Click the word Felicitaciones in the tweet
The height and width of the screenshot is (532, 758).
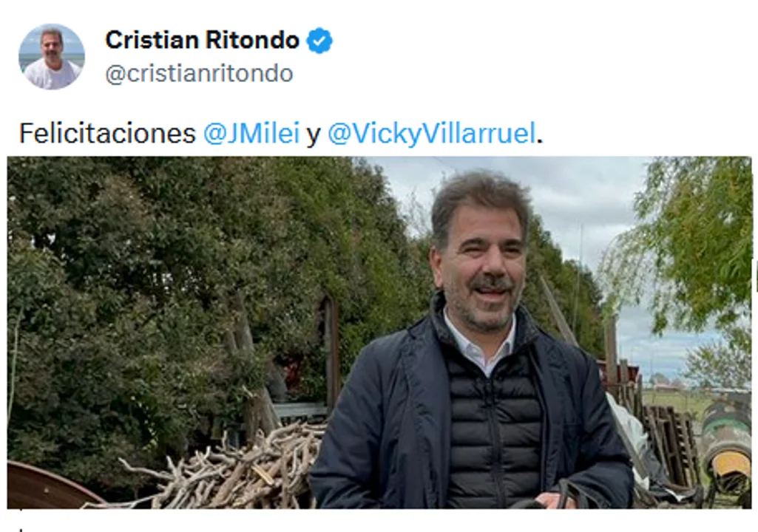[x=106, y=133]
